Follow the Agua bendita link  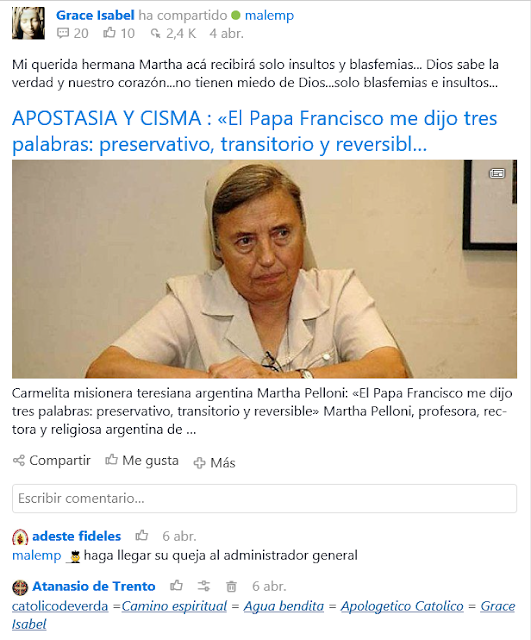coord(284,606)
